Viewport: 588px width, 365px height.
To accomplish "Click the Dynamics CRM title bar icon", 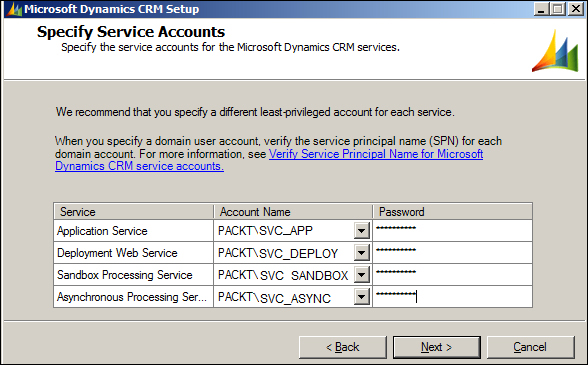I will click(x=14, y=9).
